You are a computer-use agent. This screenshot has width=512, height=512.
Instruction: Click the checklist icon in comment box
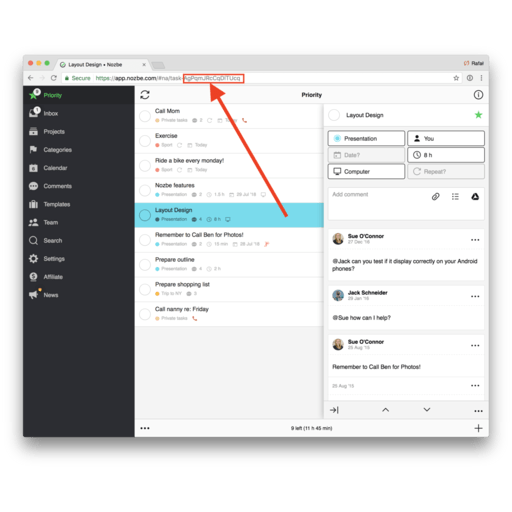(455, 197)
